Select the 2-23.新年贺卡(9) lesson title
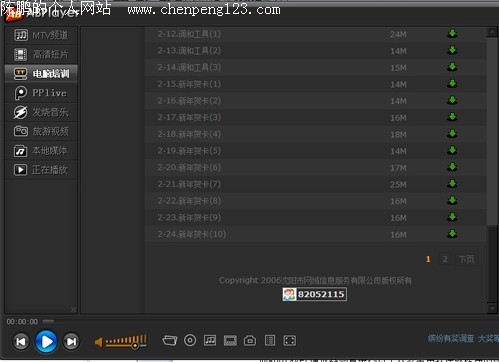Image resolution: width=499 pixels, height=362 pixels. (189, 217)
